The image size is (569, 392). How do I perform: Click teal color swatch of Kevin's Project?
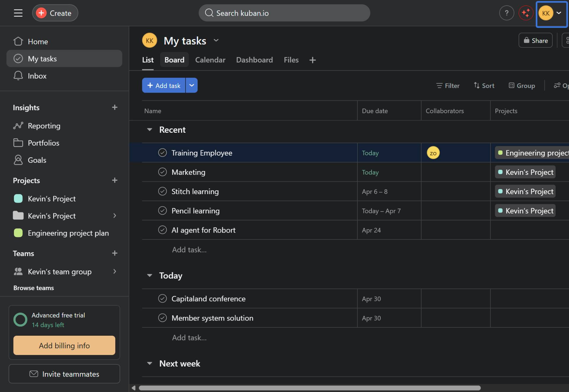click(18, 199)
